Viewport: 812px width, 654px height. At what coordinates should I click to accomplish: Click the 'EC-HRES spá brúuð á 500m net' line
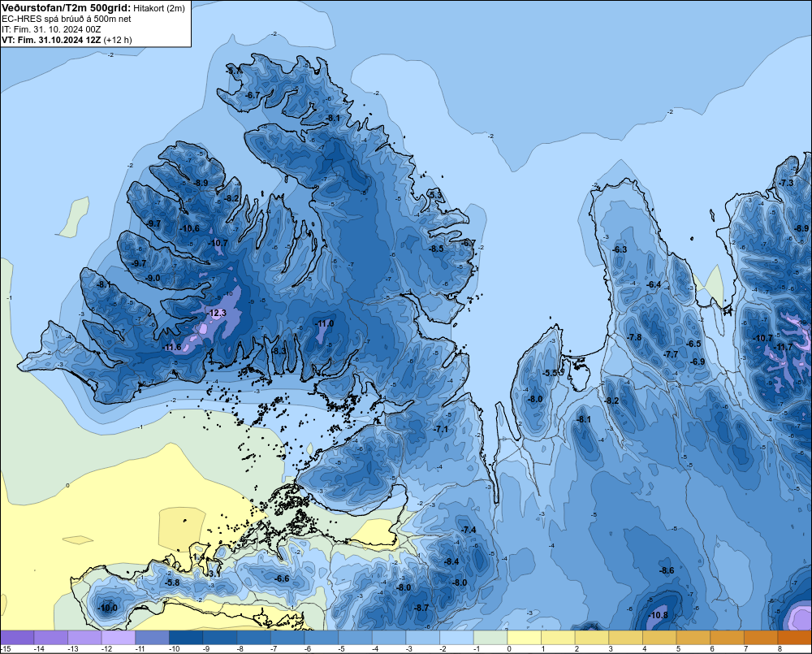click(x=67, y=19)
